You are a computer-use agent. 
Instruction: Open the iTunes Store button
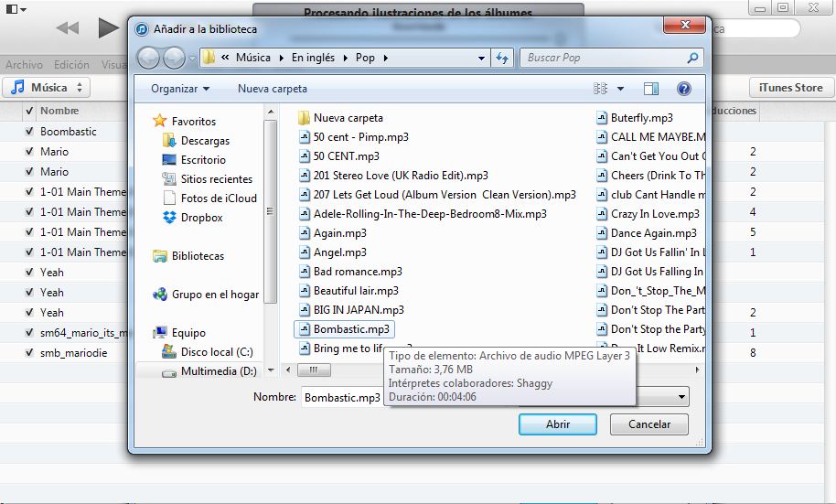click(x=790, y=88)
